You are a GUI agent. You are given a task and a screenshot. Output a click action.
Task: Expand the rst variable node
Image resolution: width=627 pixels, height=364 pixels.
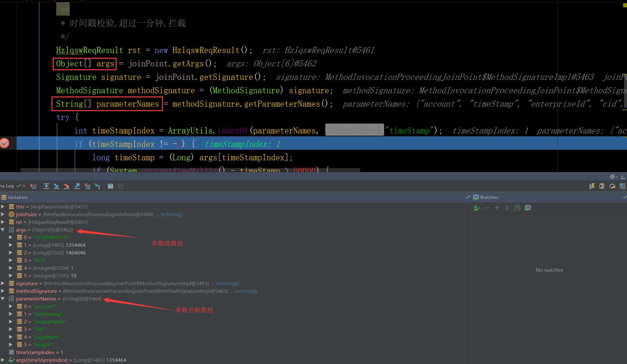coord(3,222)
